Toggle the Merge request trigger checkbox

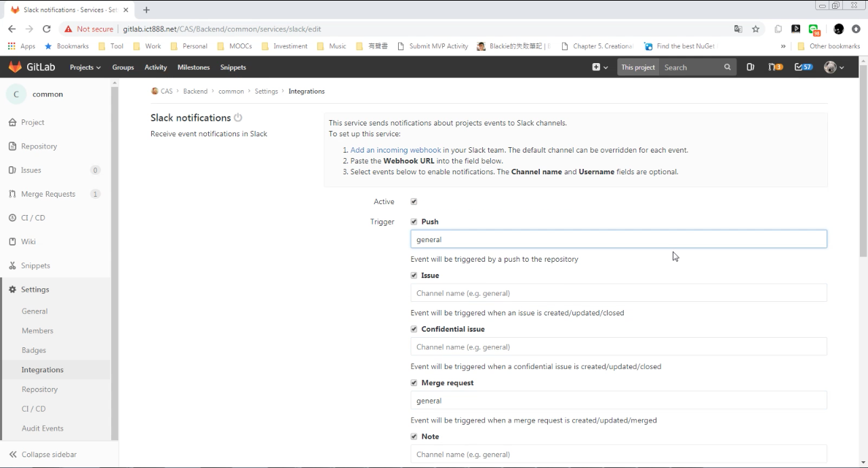[414, 383]
